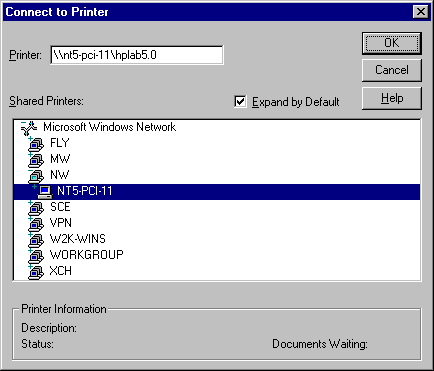This screenshot has width=434, height=371.
Task: Click into the Printer path text field
Action: point(137,55)
